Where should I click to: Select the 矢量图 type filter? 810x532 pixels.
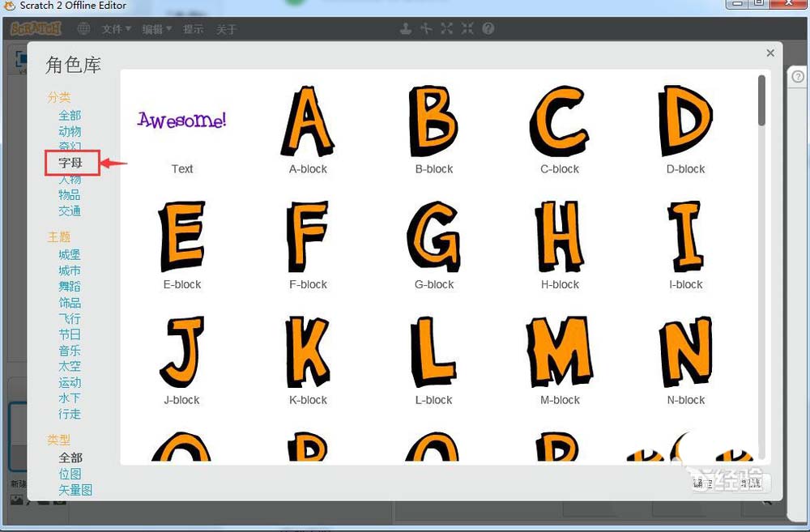click(x=75, y=489)
